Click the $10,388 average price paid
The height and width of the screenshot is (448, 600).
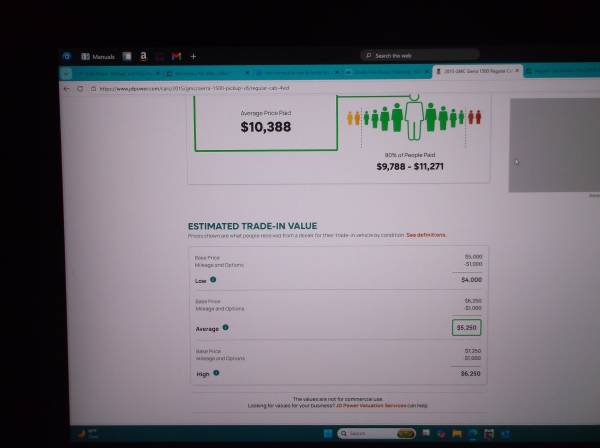click(266, 127)
